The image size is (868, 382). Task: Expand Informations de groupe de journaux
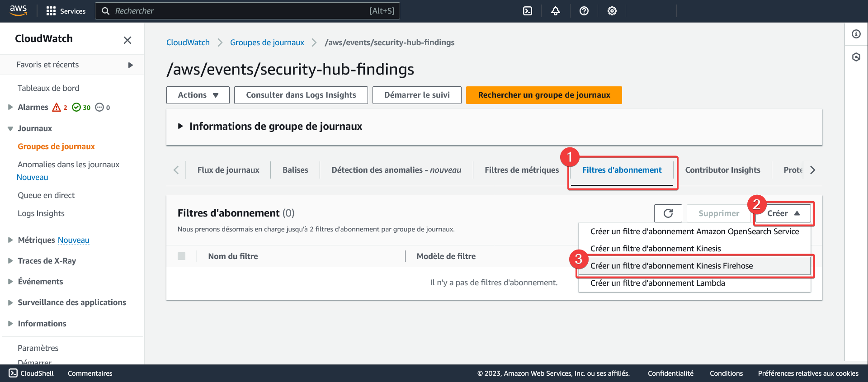180,126
